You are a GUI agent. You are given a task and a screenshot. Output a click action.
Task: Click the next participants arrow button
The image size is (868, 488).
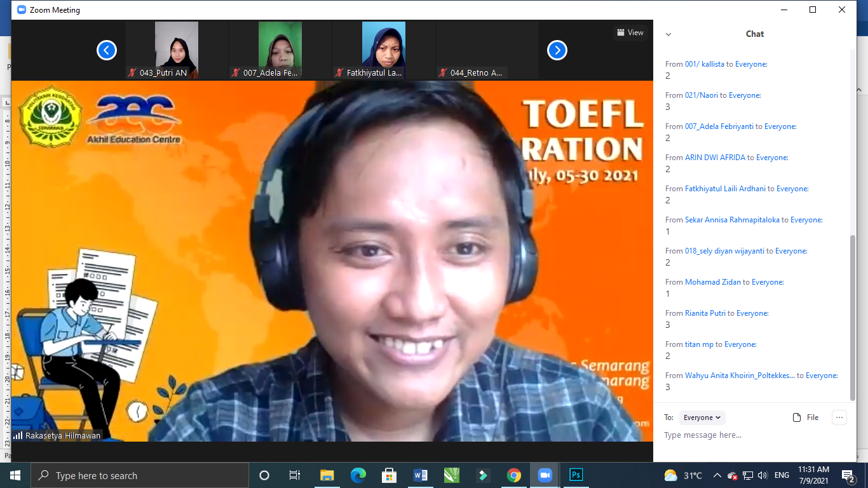click(x=557, y=50)
